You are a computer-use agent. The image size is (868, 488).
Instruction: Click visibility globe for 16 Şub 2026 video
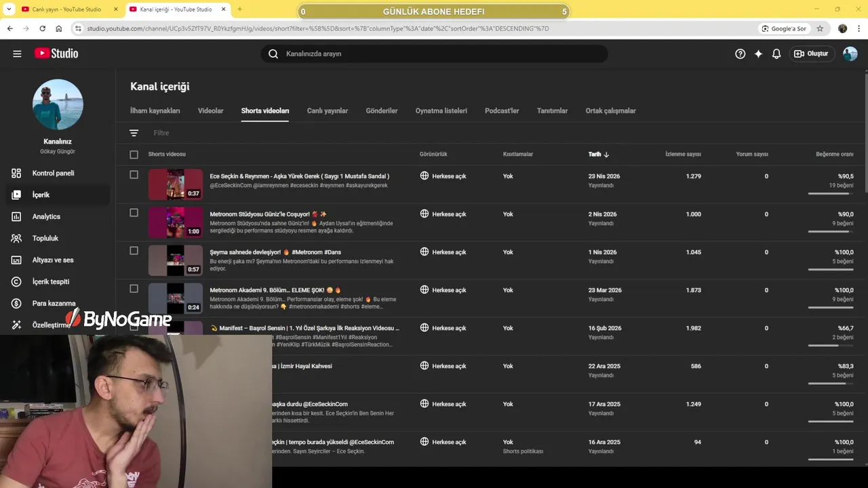[x=425, y=327]
